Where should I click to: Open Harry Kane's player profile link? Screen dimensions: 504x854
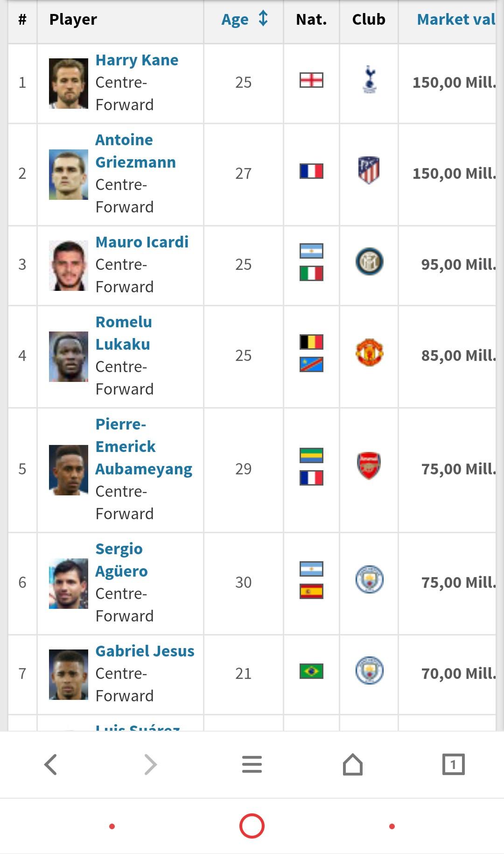[137, 60]
